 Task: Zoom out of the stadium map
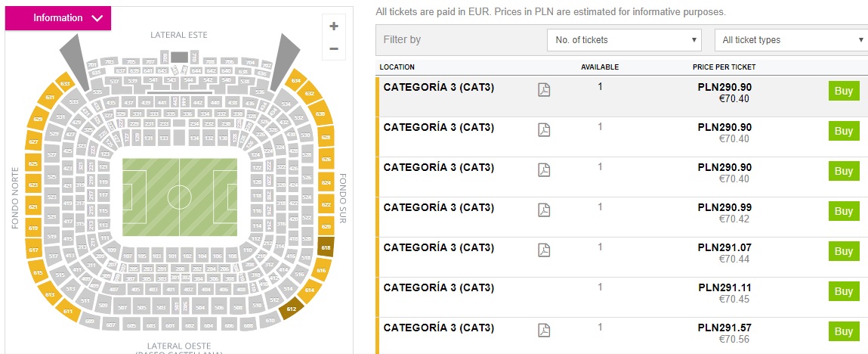(x=334, y=49)
